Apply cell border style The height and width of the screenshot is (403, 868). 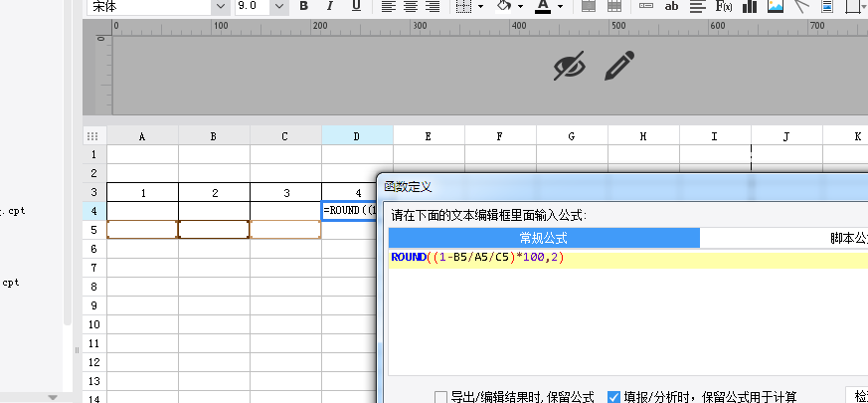(x=463, y=6)
